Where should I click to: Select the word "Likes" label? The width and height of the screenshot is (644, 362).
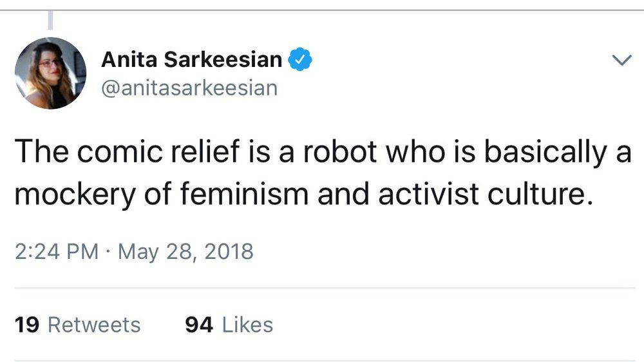(x=247, y=325)
